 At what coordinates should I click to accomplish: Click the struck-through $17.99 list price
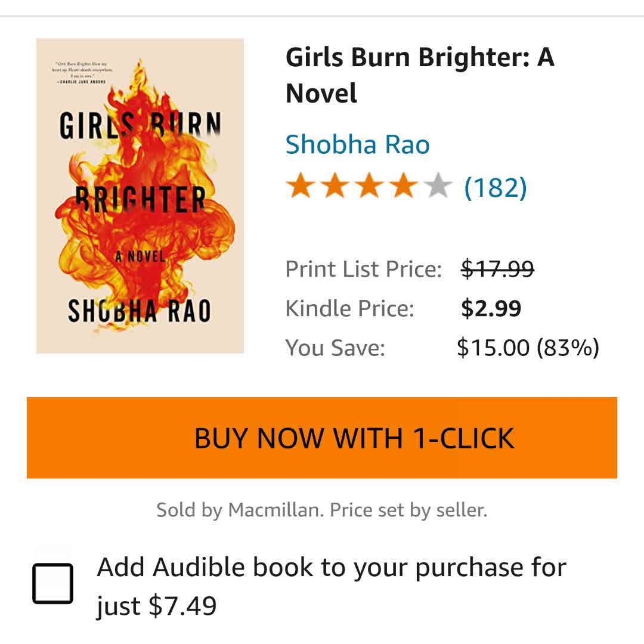(497, 270)
